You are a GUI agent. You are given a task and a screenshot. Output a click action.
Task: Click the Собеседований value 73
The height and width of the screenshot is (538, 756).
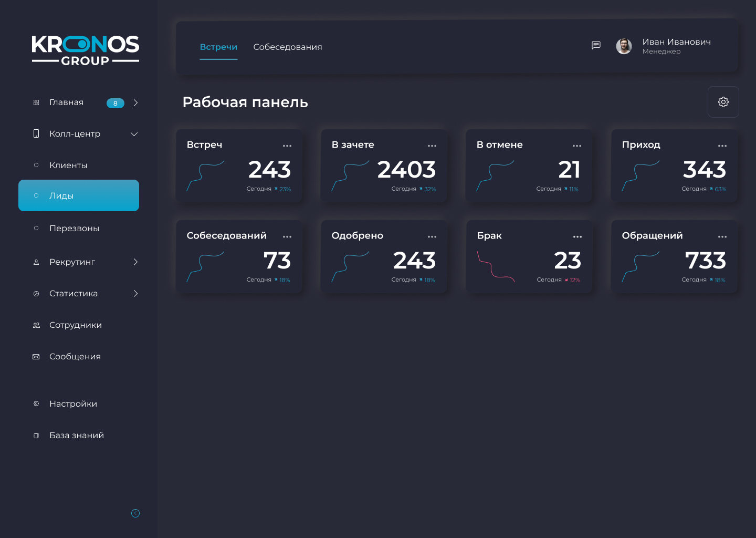[277, 261]
